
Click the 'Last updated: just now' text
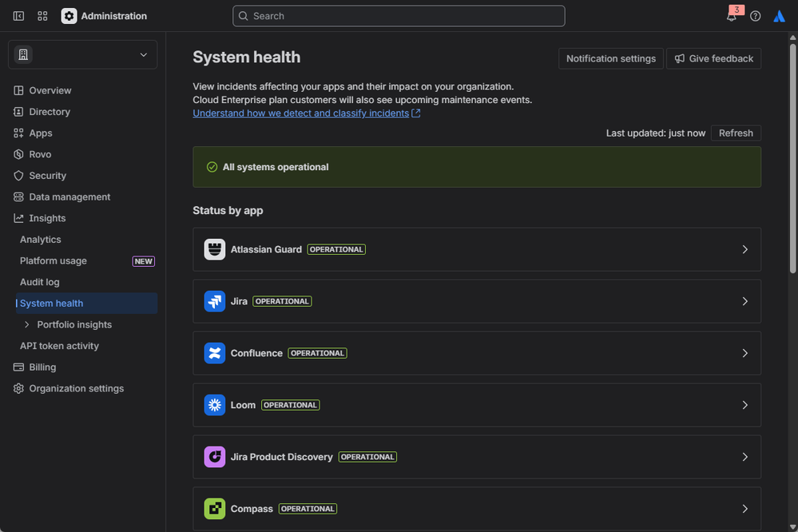[x=656, y=133]
